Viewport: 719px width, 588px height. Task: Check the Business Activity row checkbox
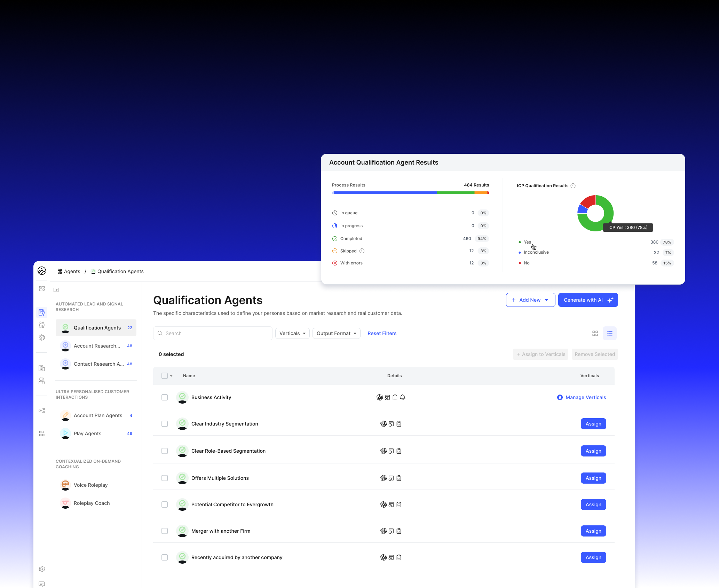pos(165,397)
